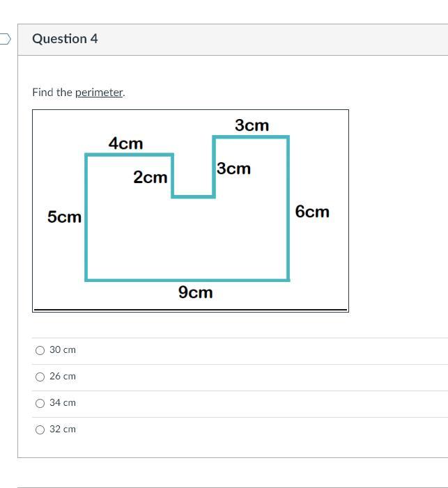The image size is (448, 488).
Task: Click the '30 cm' answer text label
Action: point(63,350)
